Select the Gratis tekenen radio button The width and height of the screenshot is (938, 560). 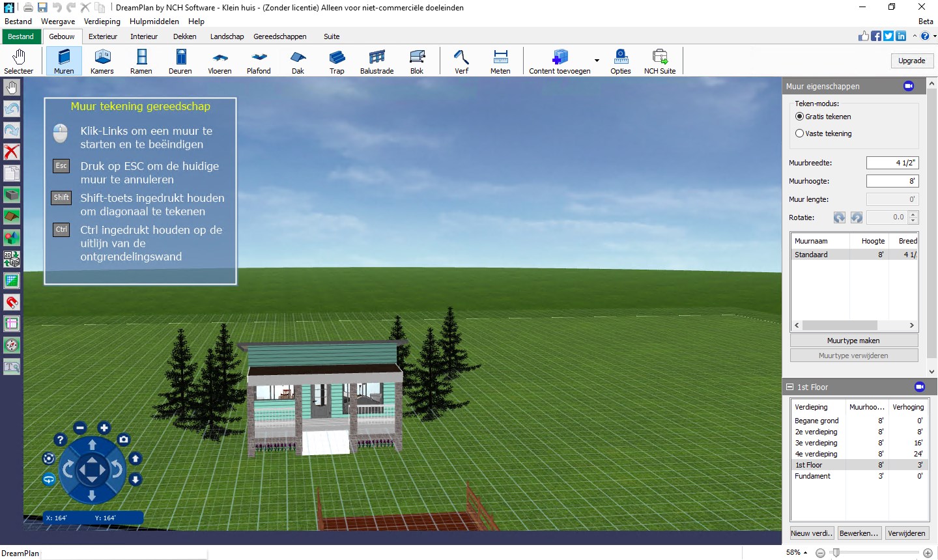[x=800, y=117]
